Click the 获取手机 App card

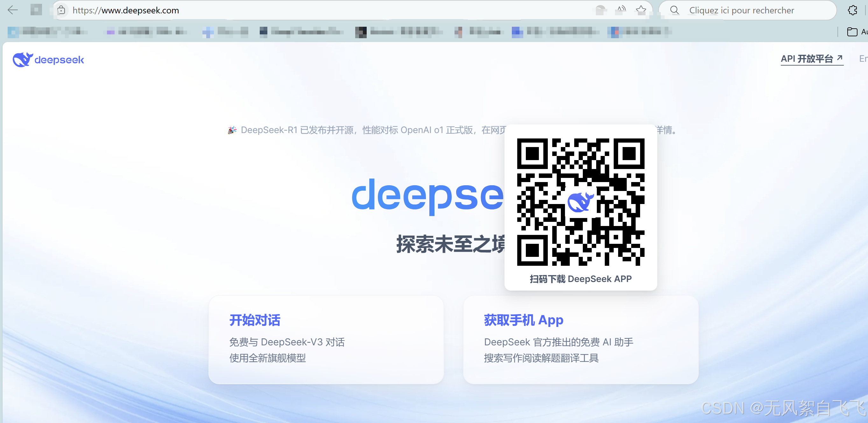[580, 339]
